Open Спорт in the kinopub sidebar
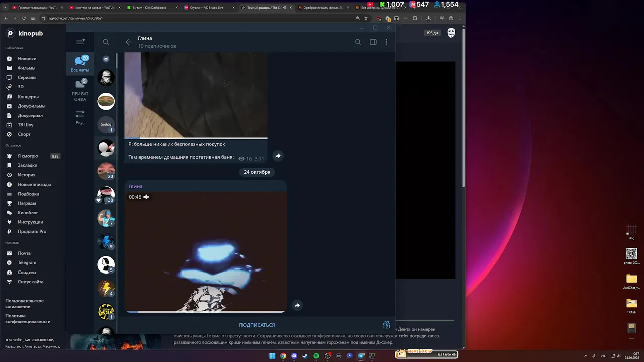This screenshot has width=644, height=362. coord(24,134)
